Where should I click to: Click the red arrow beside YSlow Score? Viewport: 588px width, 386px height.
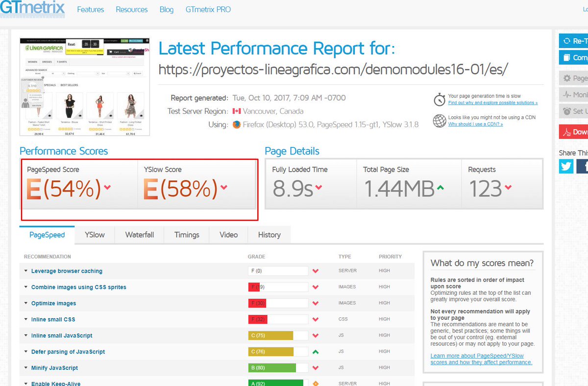pyautogui.click(x=224, y=187)
